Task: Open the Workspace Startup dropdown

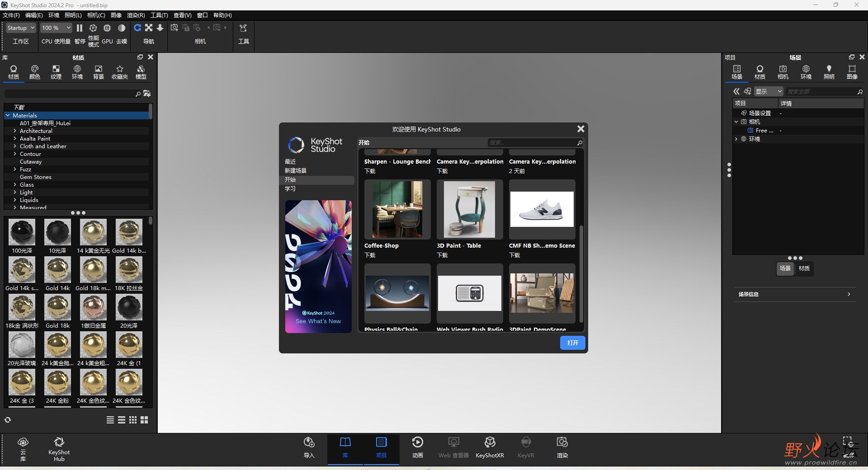Action: [x=21, y=28]
